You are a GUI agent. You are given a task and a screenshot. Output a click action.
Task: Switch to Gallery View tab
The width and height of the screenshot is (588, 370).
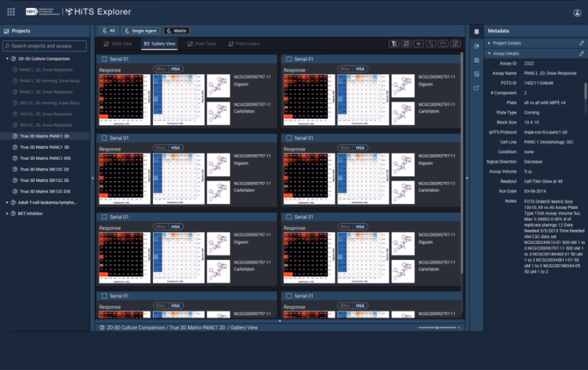160,44
